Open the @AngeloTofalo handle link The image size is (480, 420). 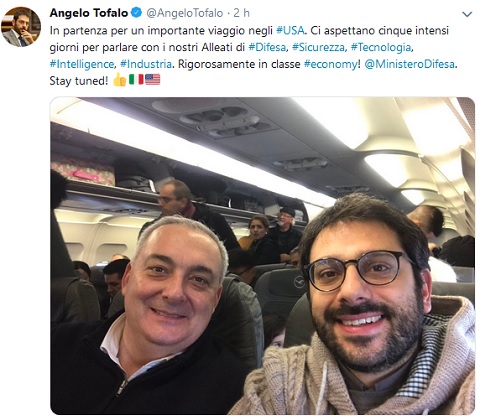tap(184, 13)
